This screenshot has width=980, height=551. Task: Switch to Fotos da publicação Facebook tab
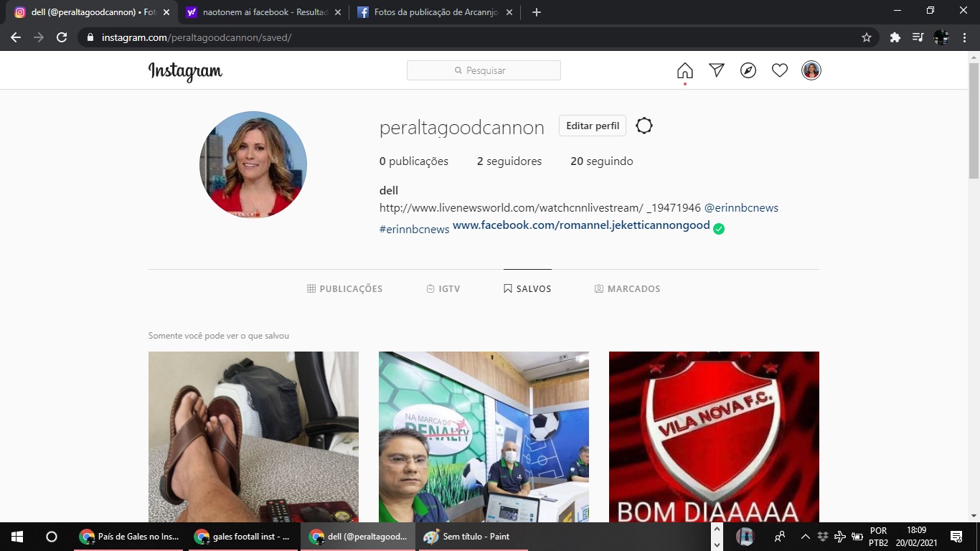coord(435,12)
